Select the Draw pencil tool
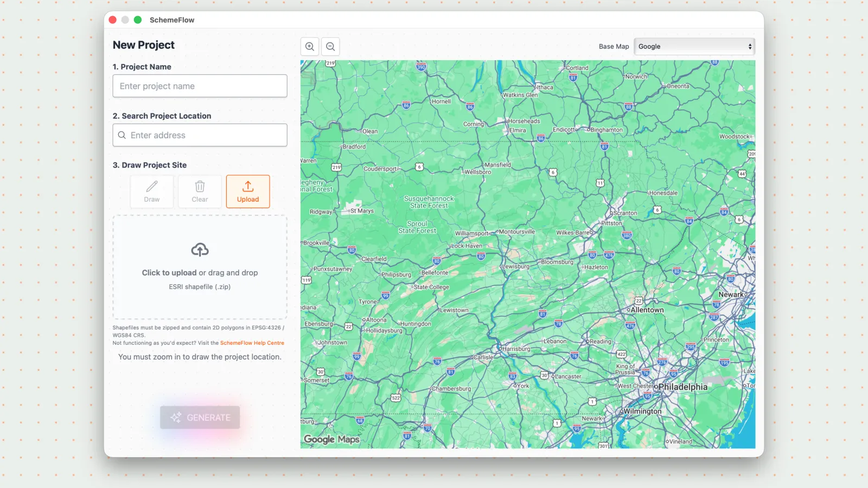The image size is (868, 488). click(152, 191)
